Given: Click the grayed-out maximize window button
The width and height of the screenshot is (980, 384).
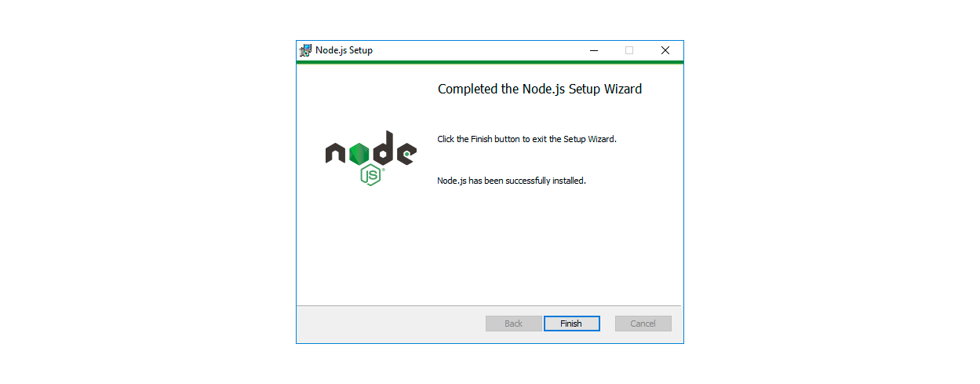Looking at the screenshot, I should [x=629, y=50].
